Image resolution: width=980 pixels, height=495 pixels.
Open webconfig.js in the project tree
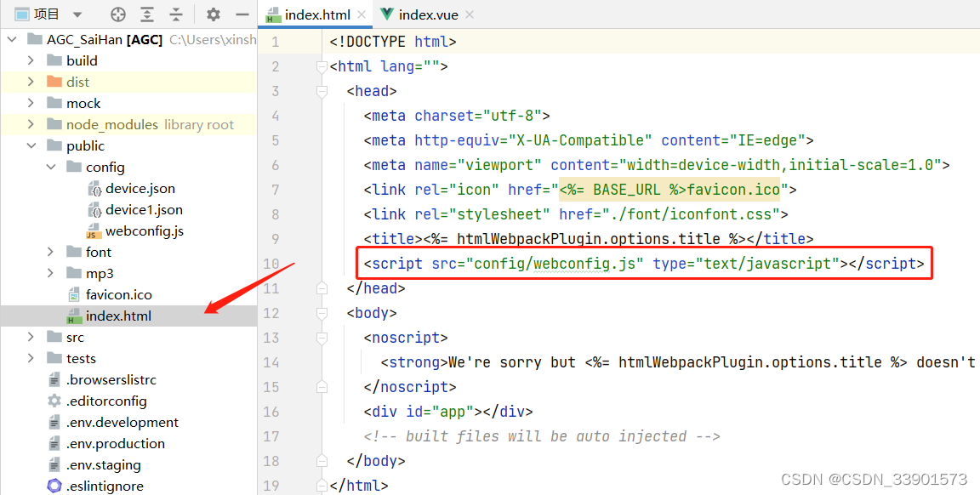pyautogui.click(x=145, y=230)
